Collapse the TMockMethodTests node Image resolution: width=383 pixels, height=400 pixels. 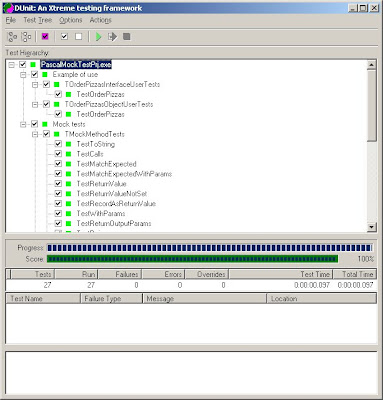pos(35,134)
